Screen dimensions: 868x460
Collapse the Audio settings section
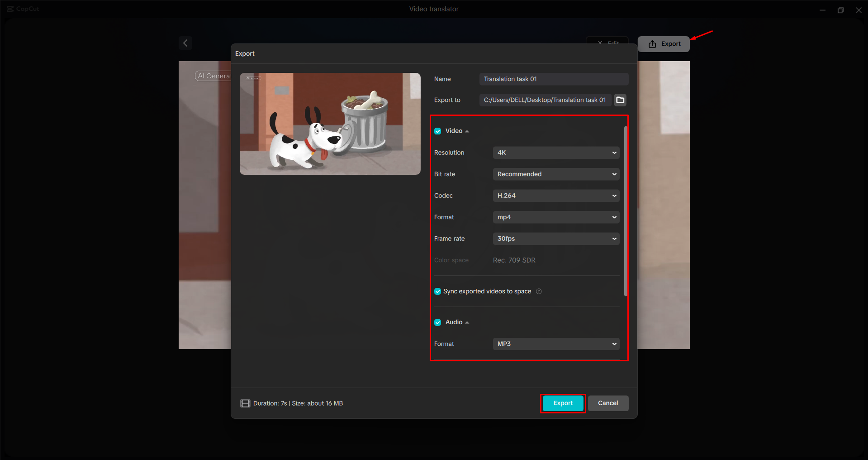coord(468,322)
